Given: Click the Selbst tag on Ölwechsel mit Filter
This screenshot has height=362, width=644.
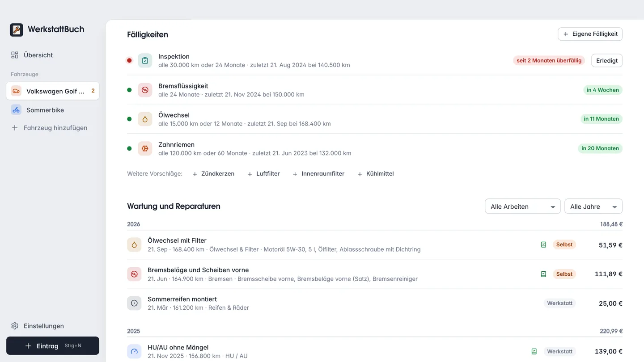Looking at the screenshot, I should click(x=564, y=244).
